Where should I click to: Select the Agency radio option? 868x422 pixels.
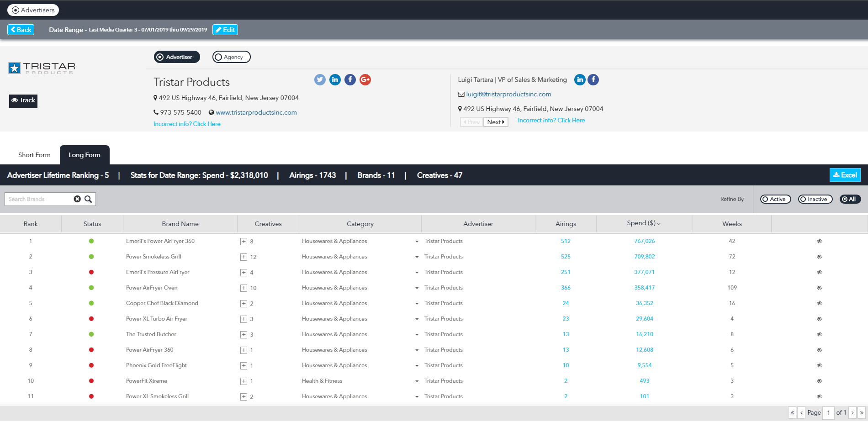tap(232, 57)
